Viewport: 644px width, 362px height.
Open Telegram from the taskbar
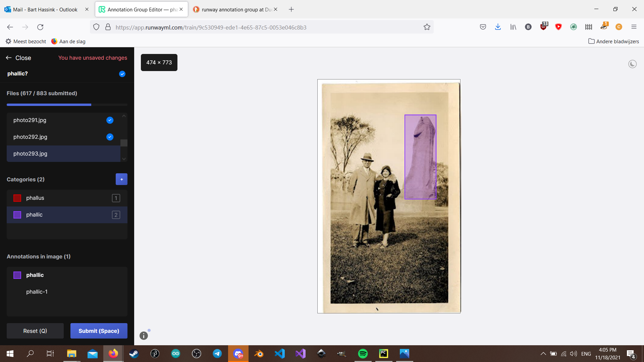[217, 354]
